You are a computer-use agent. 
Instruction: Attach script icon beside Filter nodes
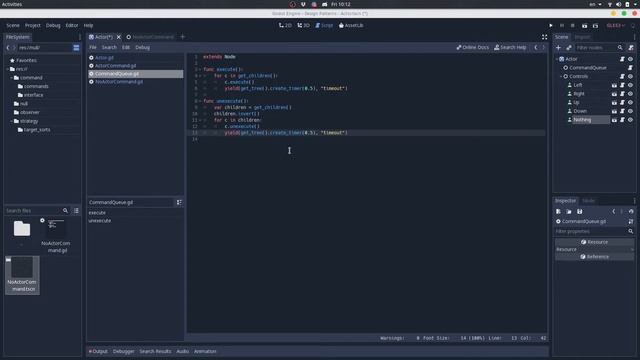click(x=631, y=48)
